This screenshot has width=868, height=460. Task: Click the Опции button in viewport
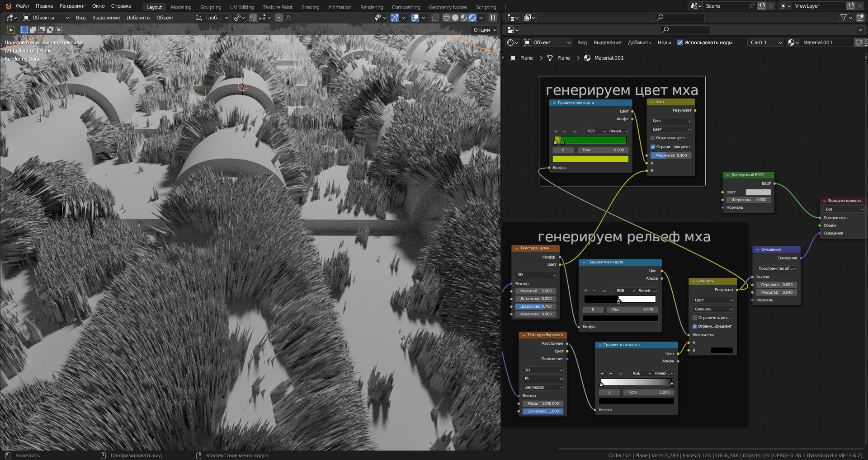485,30
